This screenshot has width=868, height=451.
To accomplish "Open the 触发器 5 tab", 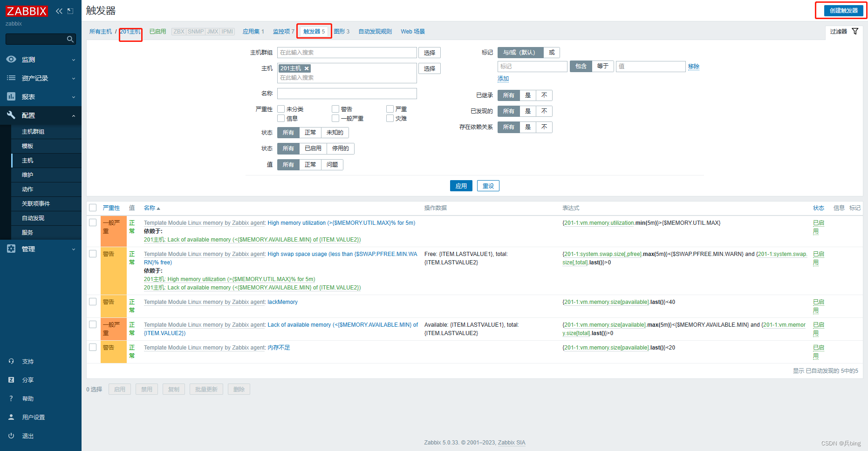I will pyautogui.click(x=314, y=32).
